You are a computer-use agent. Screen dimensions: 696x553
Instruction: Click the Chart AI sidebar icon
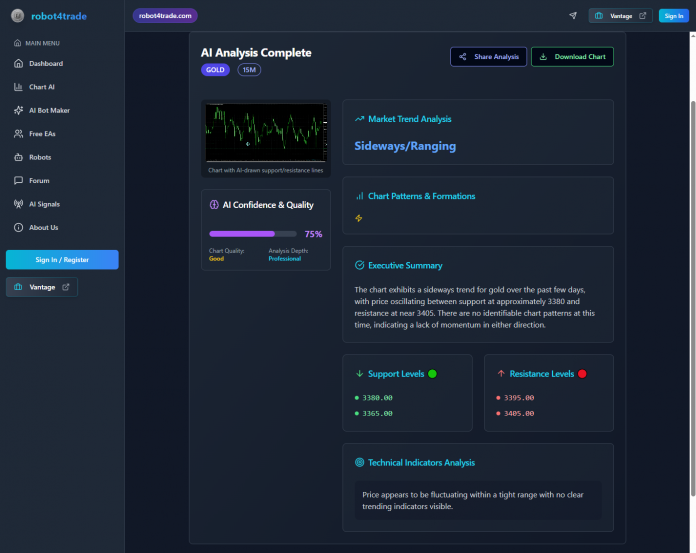click(19, 87)
